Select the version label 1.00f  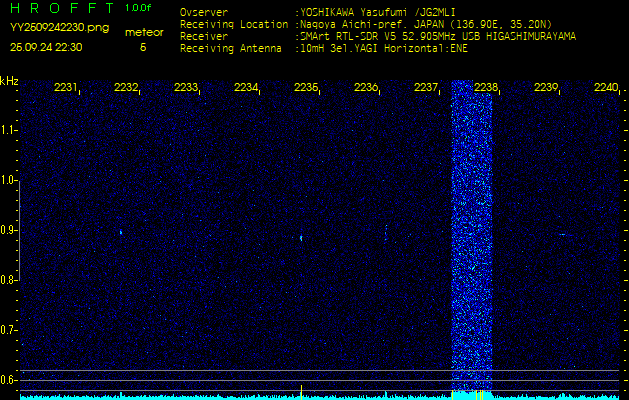[138, 8]
